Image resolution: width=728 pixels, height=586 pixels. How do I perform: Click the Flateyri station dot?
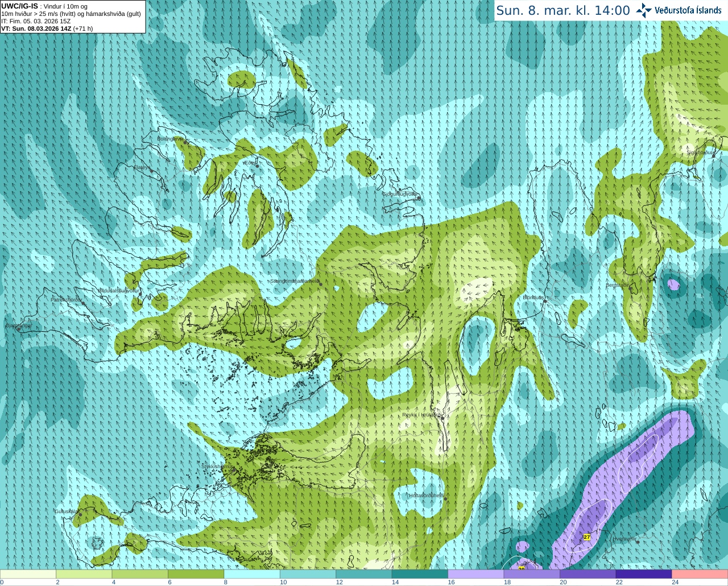(x=151, y=171)
